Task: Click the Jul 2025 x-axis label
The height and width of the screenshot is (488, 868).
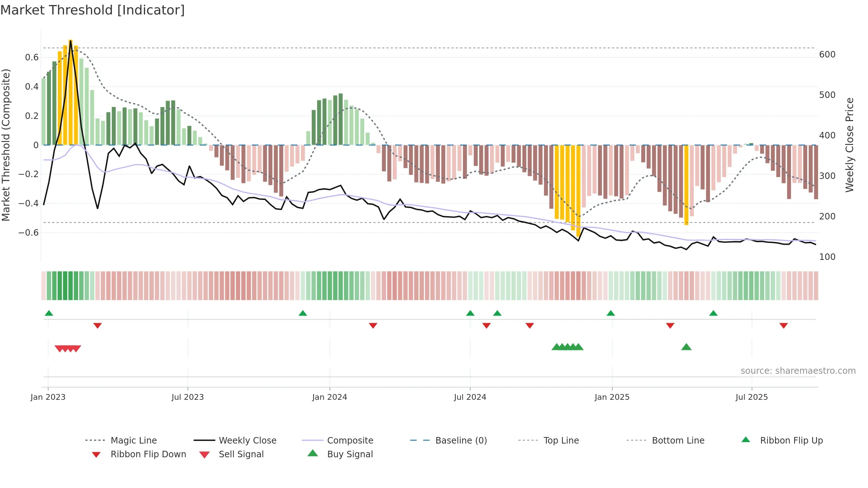Action: coord(752,397)
